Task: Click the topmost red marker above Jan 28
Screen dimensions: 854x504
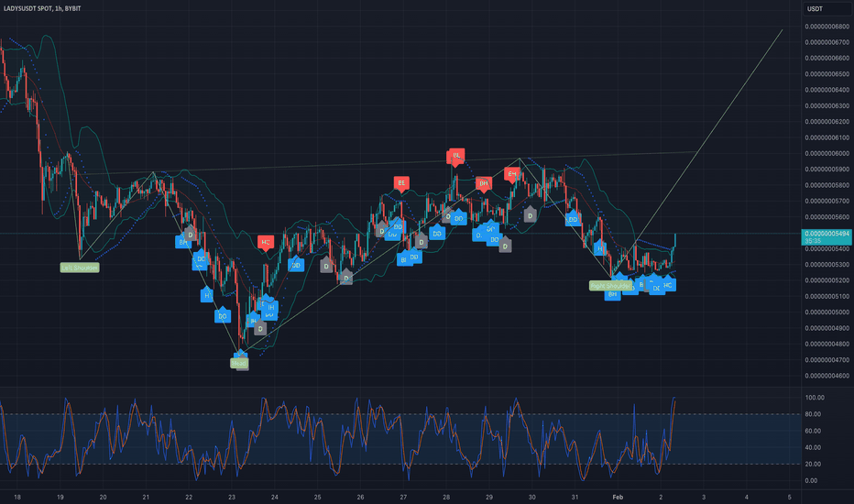Action: [x=456, y=156]
